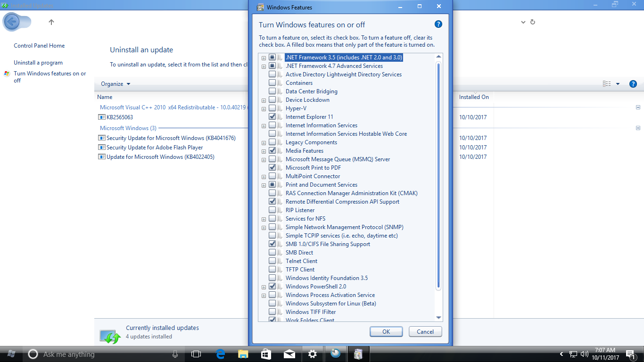Viewport: 644px width, 362px height.
Task: Enable Windows Subsystem for Linux (Beta)
Action: [272, 304]
